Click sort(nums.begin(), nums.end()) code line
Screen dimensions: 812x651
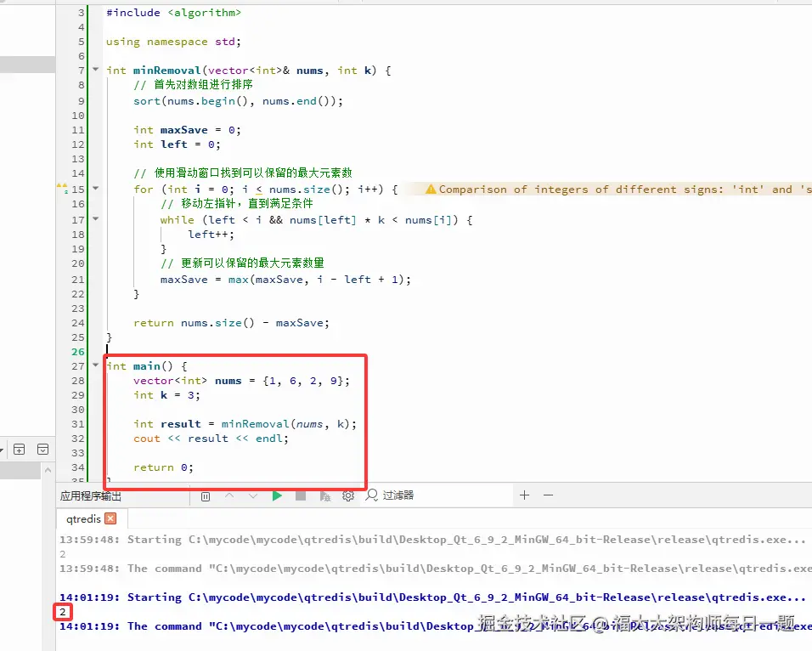pyautogui.click(x=238, y=101)
